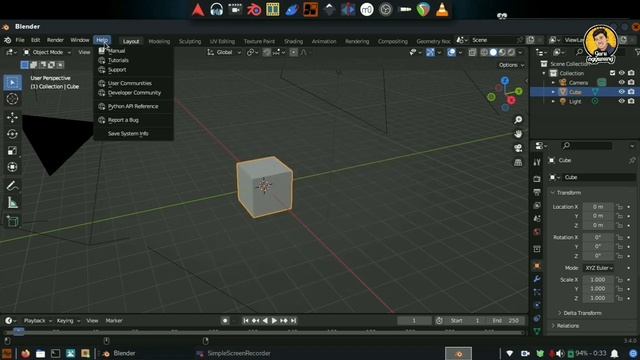The image size is (640, 360).
Task: Open the Render properties tab
Action: (537, 179)
